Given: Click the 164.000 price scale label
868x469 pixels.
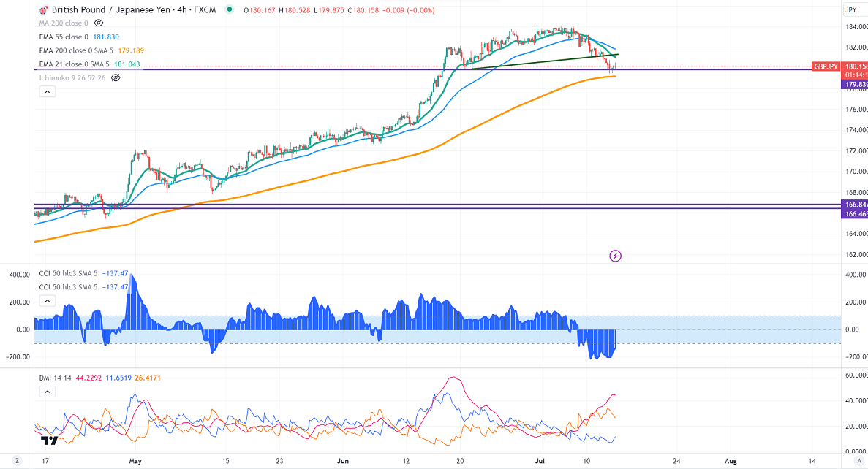Looking at the screenshot, I should pyautogui.click(x=856, y=233).
